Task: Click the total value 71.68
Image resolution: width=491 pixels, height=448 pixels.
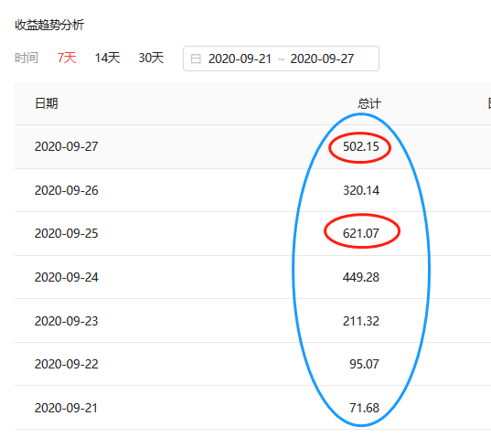Action: click(x=364, y=408)
